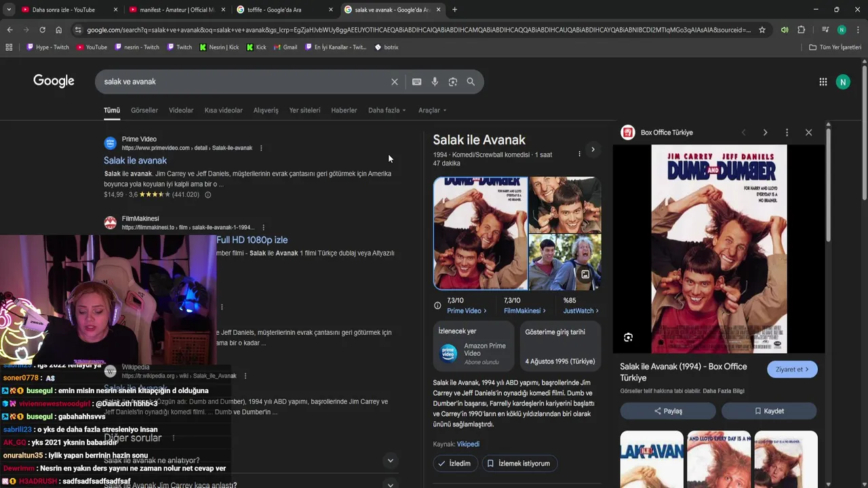Click Paylaş share button

(x=668, y=411)
